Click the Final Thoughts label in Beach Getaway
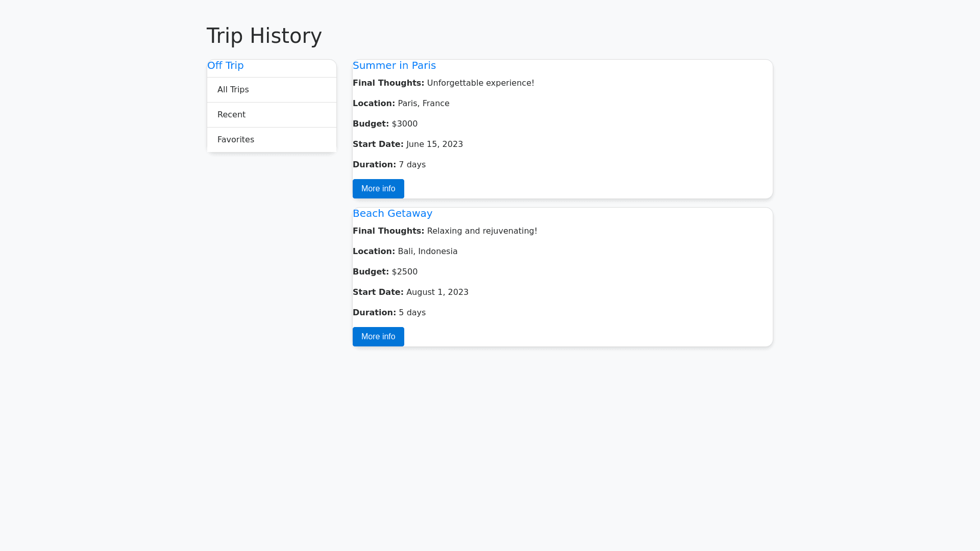Image resolution: width=980 pixels, height=551 pixels. tap(388, 231)
